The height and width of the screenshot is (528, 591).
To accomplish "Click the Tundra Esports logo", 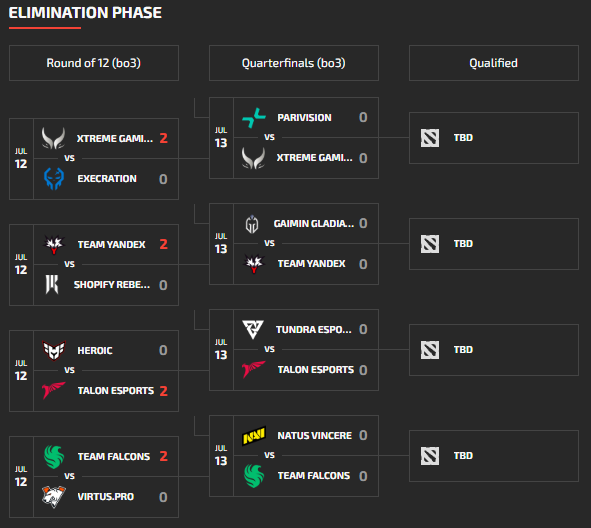I will [x=253, y=330].
